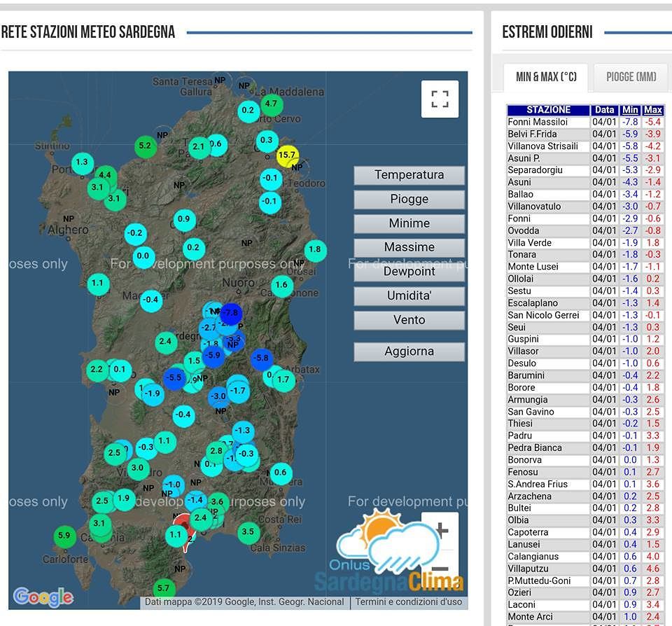Select the Umidita' map layer
The image size is (672, 626).
(x=409, y=296)
